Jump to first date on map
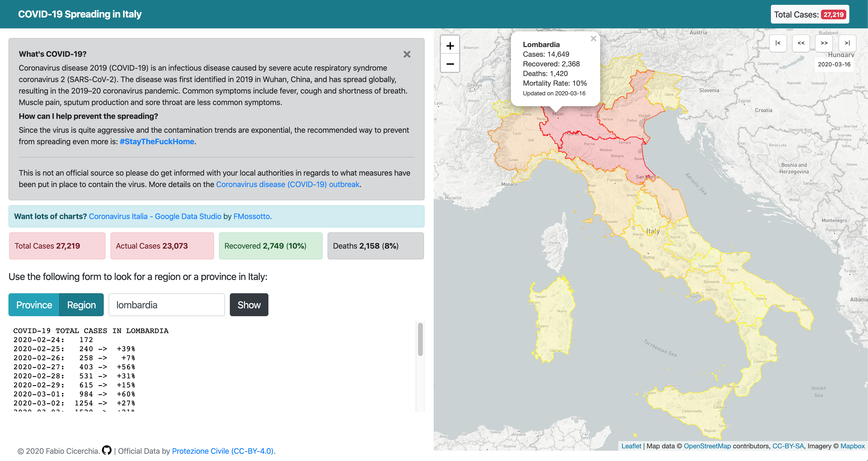 click(x=778, y=43)
